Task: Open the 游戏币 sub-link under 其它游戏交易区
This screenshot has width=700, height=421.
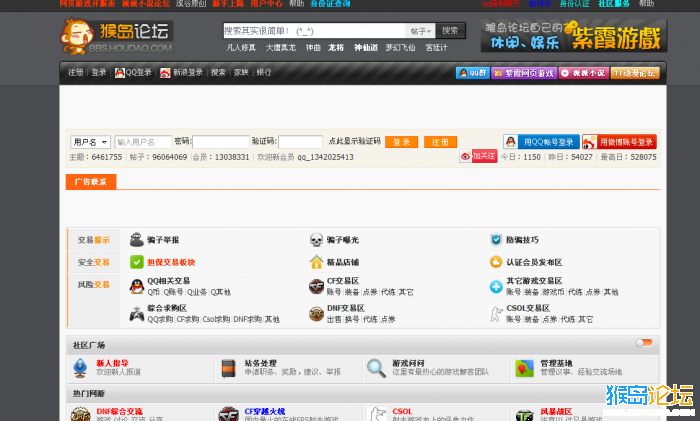Action: [x=553, y=292]
